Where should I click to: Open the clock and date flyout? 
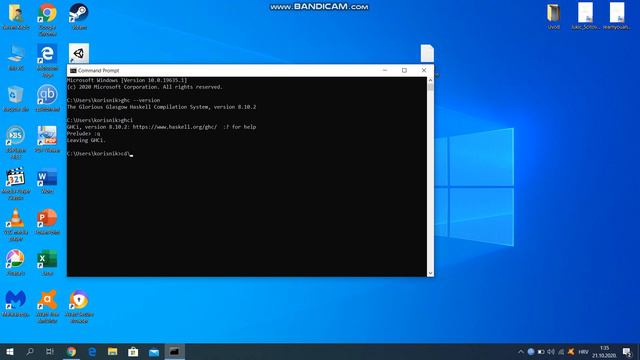(x=604, y=351)
